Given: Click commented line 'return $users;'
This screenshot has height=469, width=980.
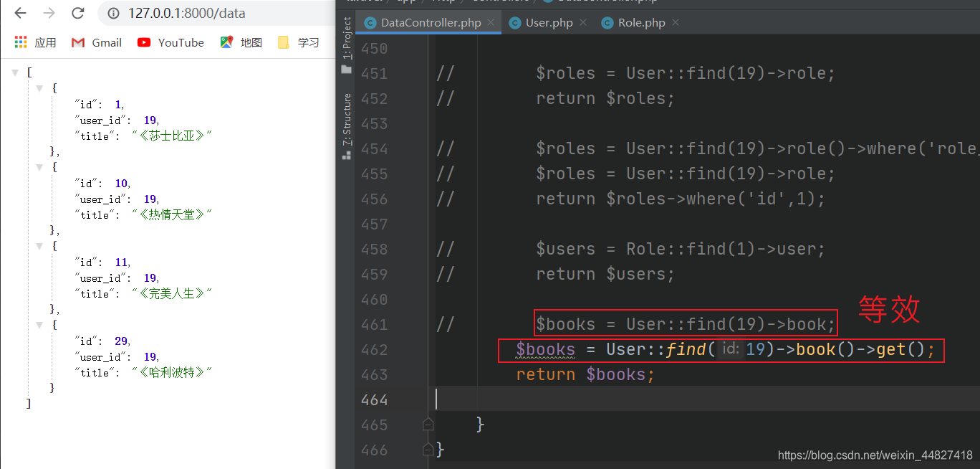Looking at the screenshot, I should point(605,274).
